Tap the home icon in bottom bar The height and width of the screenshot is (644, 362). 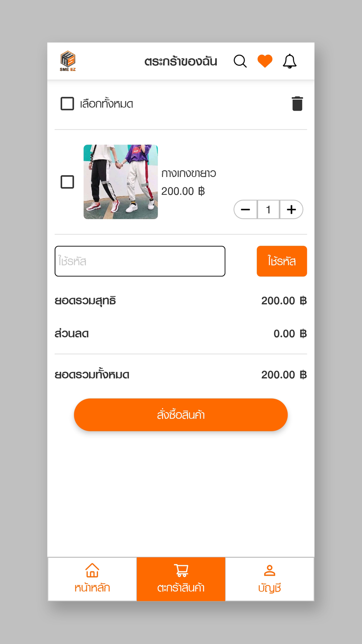click(x=92, y=570)
